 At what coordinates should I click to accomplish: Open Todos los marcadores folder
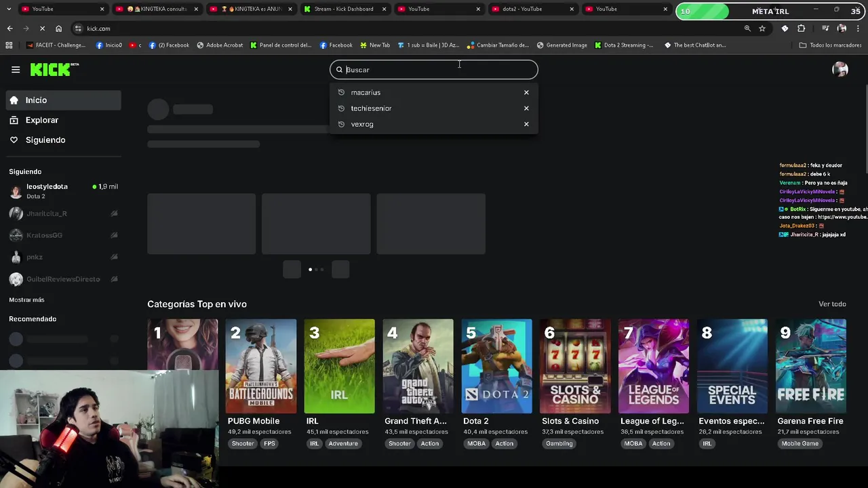pos(830,45)
